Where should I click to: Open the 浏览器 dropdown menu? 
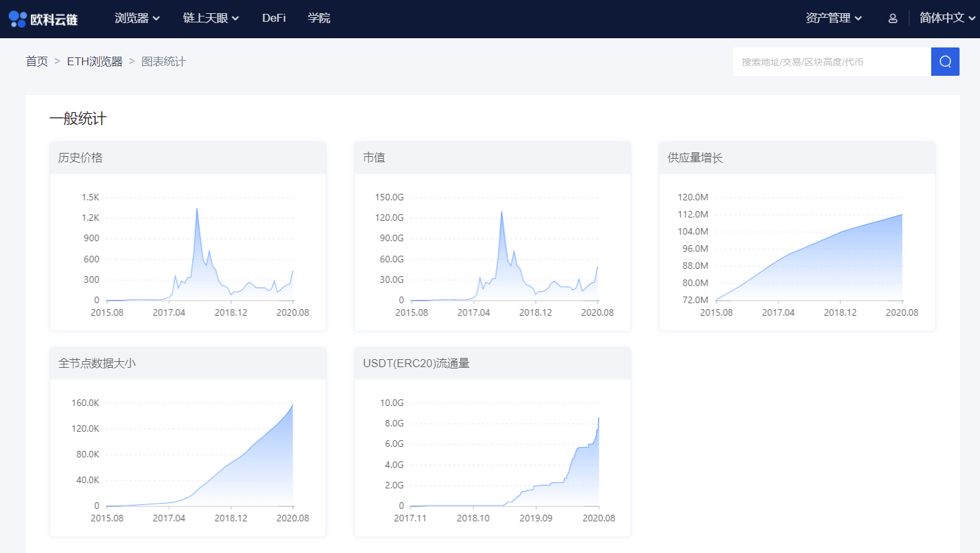click(137, 18)
